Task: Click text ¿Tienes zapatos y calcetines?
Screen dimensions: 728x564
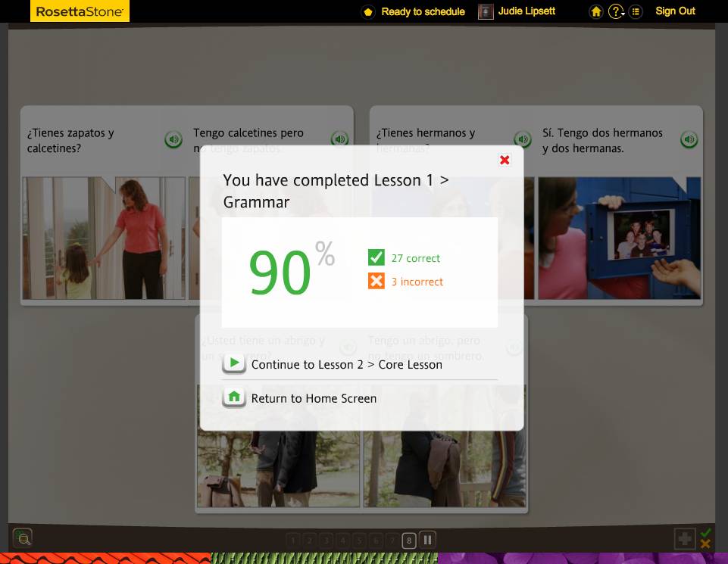Action: pyautogui.click(x=70, y=141)
